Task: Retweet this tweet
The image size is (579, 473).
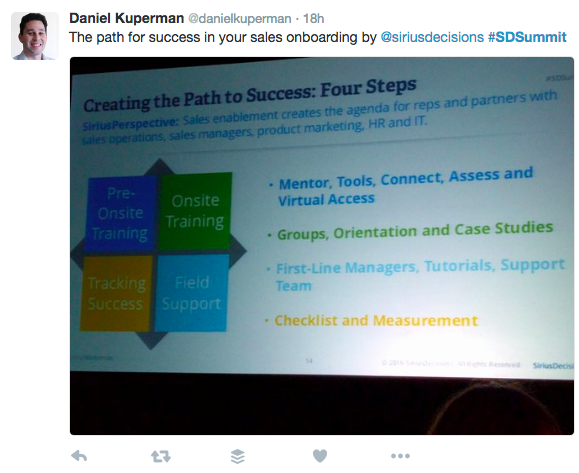Action: click(x=161, y=456)
